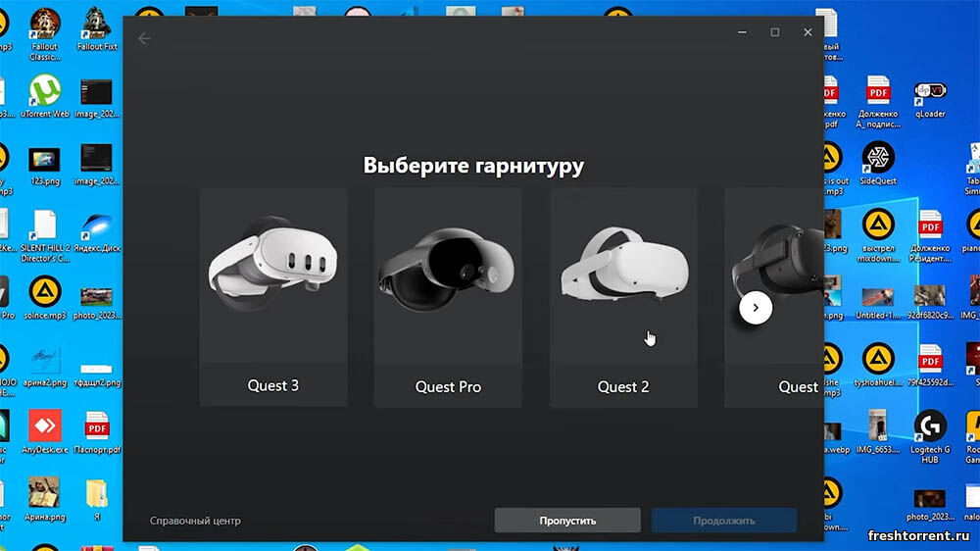Open the Долженко А_подпис PDF file

tap(878, 101)
